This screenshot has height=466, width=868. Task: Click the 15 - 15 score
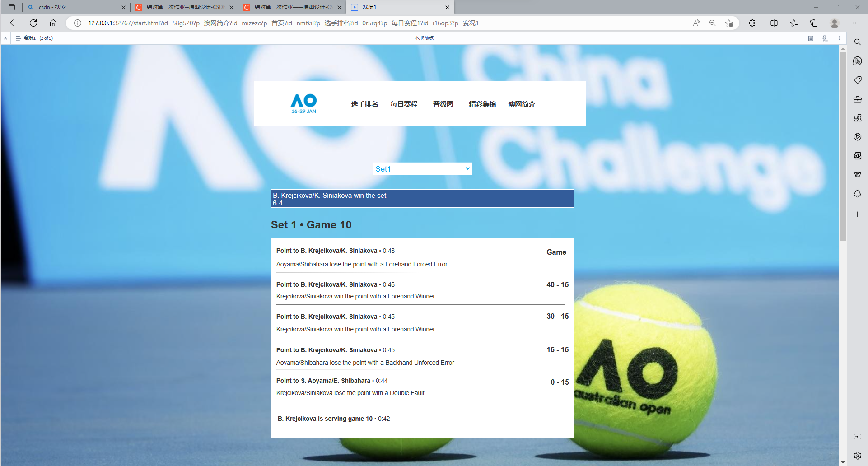(x=557, y=349)
